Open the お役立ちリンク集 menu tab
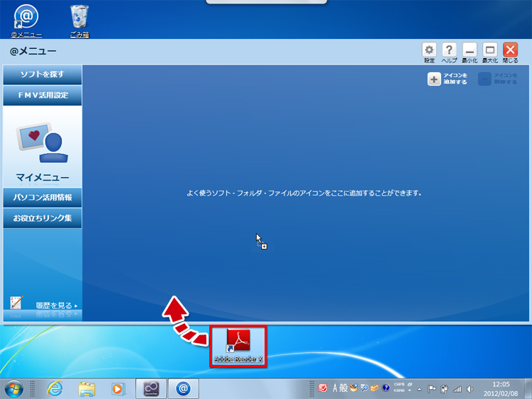 (x=43, y=218)
